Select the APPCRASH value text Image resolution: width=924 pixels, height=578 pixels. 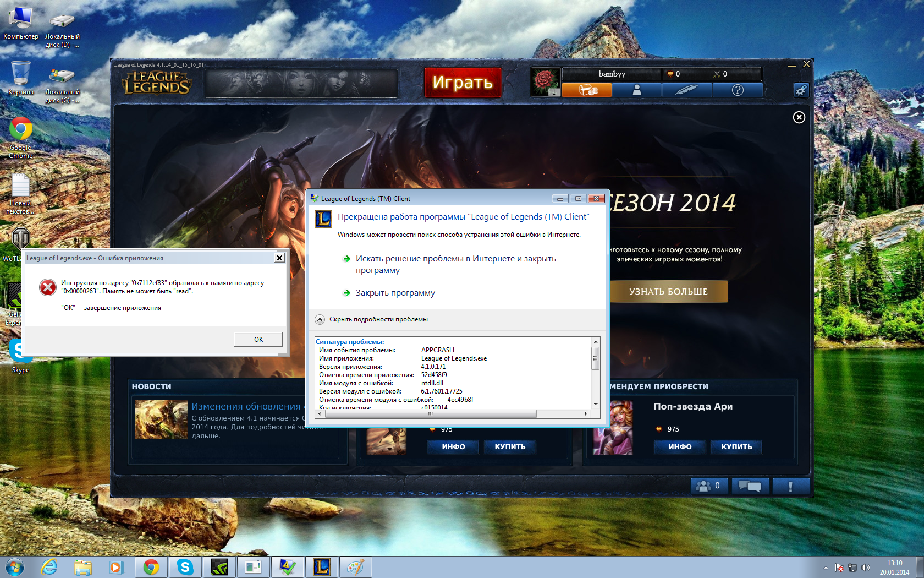(x=438, y=350)
